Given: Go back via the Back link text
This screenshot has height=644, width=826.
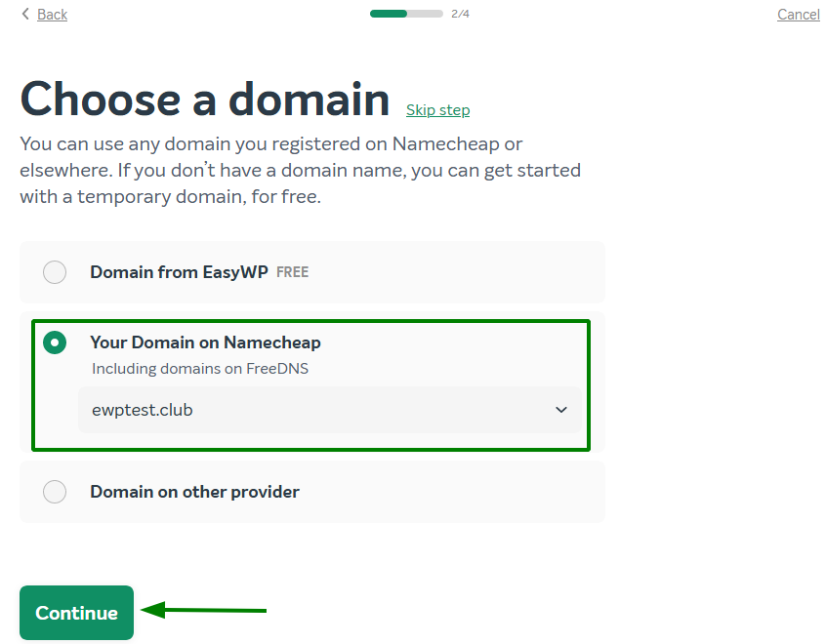Looking at the screenshot, I should click(52, 15).
